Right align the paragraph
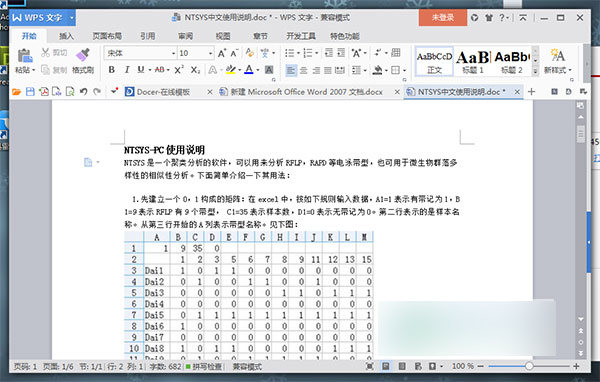The image size is (600, 382). [316, 70]
